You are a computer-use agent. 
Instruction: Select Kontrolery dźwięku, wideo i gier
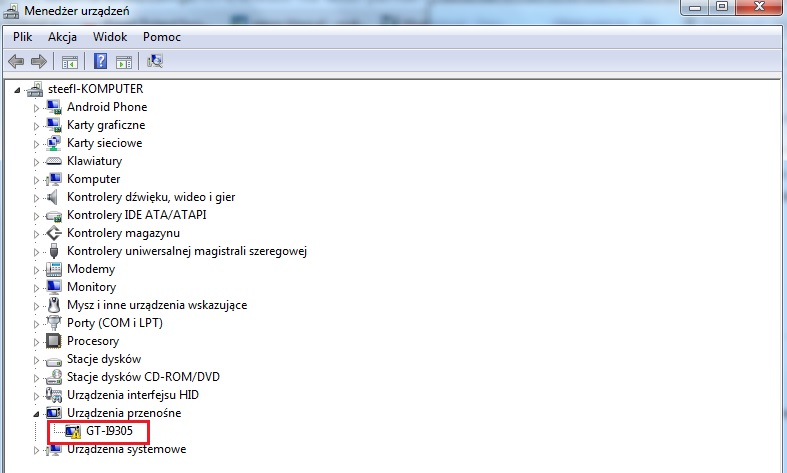tap(151, 197)
